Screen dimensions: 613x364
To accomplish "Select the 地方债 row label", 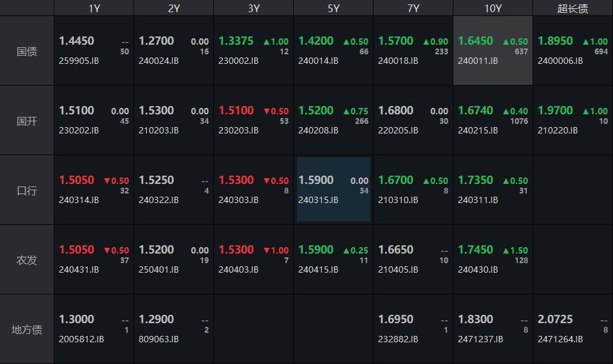I will pyautogui.click(x=27, y=330).
